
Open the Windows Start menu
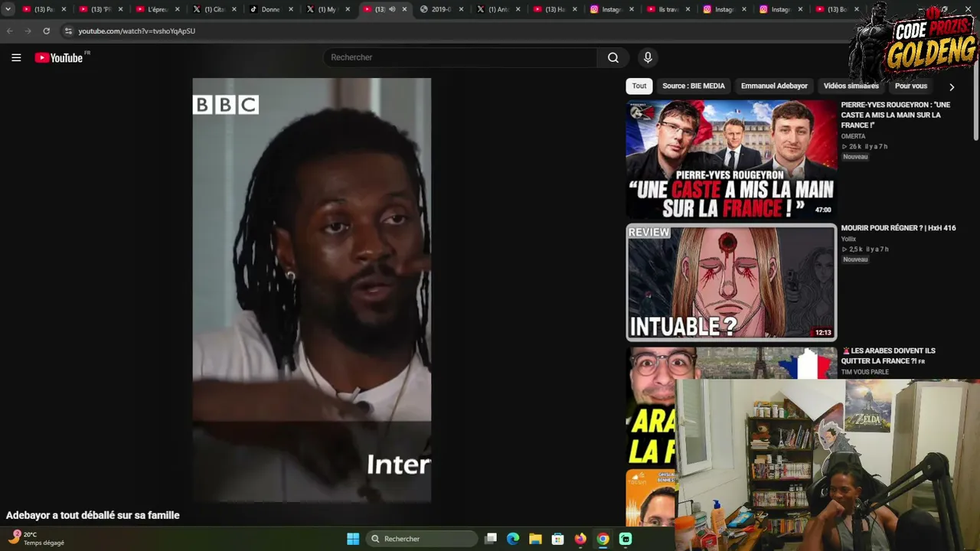(x=353, y=539)
